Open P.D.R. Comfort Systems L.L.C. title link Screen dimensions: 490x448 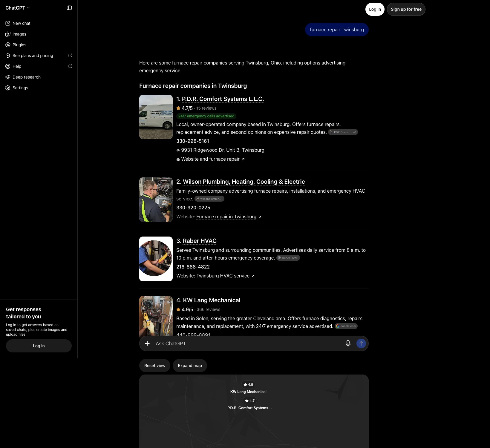pos(223,99)
